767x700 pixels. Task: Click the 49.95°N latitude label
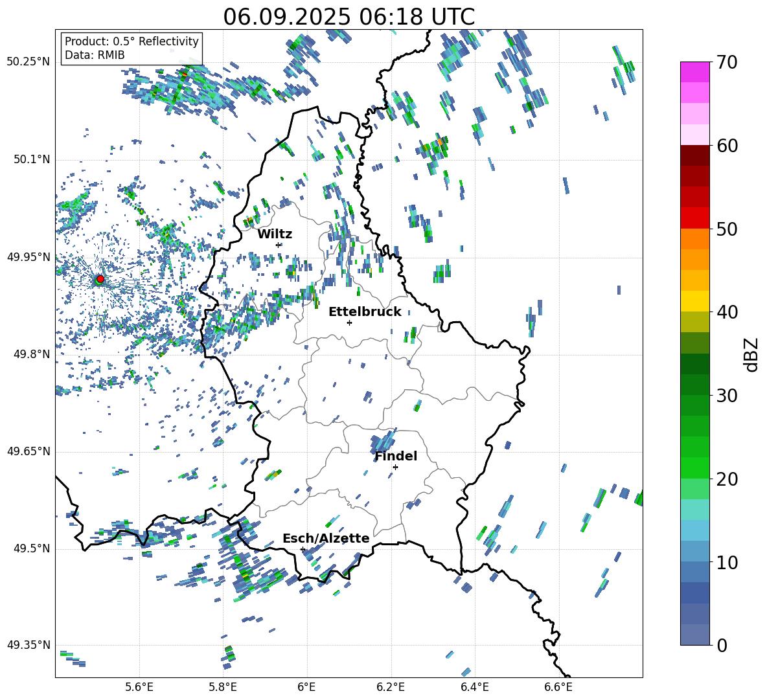[29, 257]
